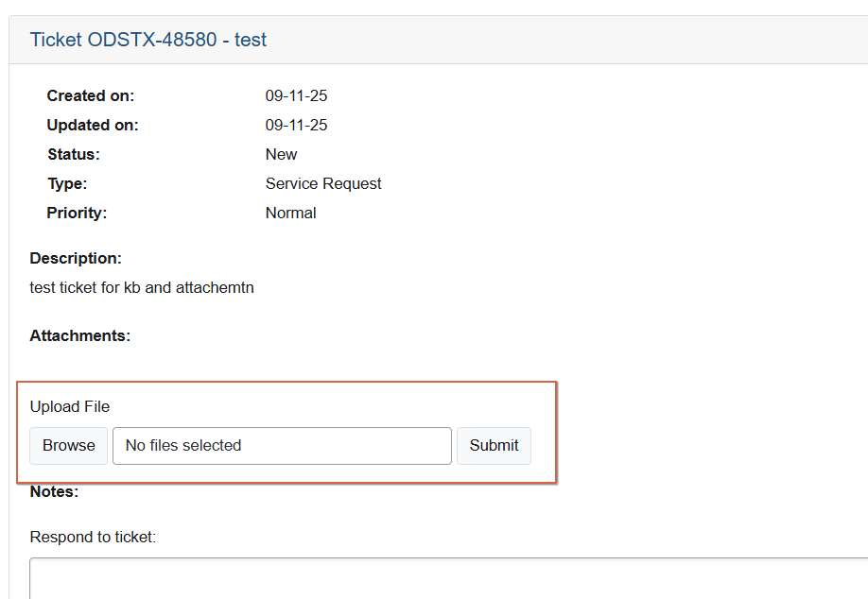The width and height of the screenshot is (868, 599).
Task: Click the description text 'test ticket for kb'
Action: point(142,287)
